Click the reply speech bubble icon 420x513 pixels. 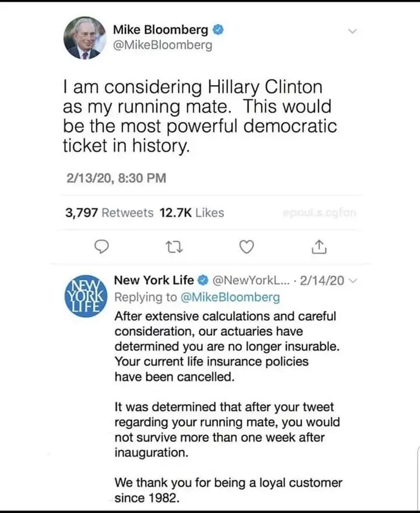pyautogui.click(x=102, y=248)
